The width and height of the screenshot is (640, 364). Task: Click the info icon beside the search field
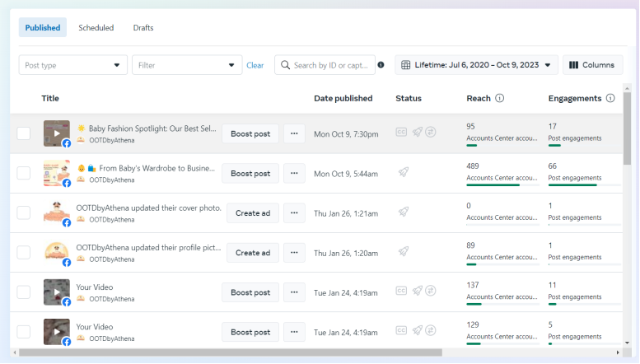click(381, 65)
